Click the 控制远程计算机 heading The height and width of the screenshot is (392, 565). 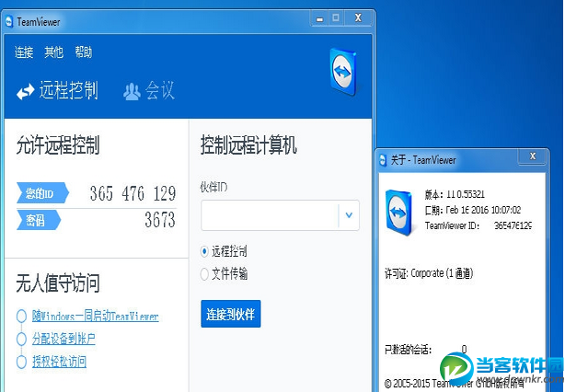pos(248,144)
